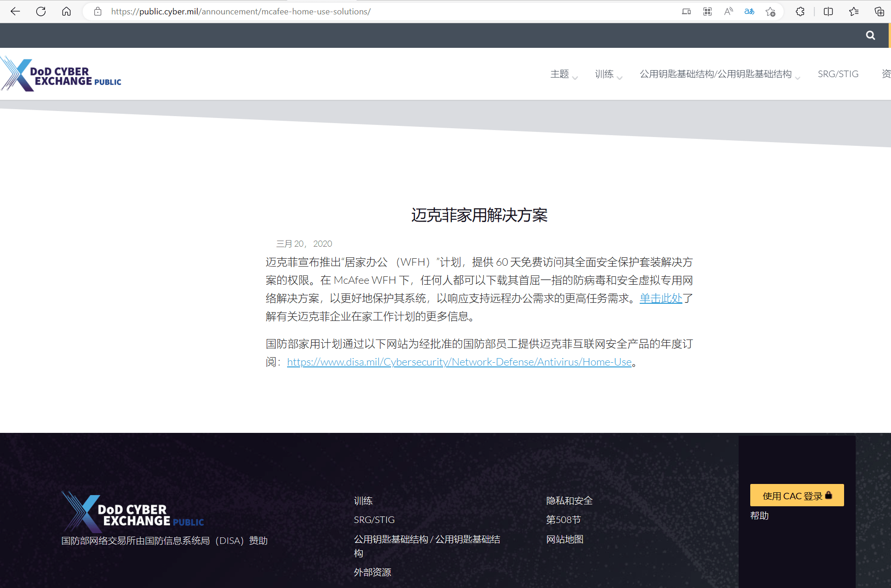Open footer 帮助 link
This screenshot has width=891, height=588.
[760, 516]
